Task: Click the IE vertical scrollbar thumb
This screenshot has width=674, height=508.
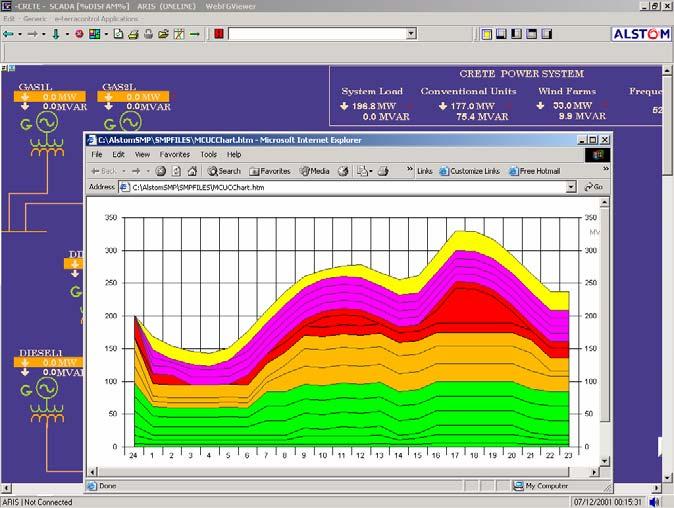Action: click(x=604, y=315)
